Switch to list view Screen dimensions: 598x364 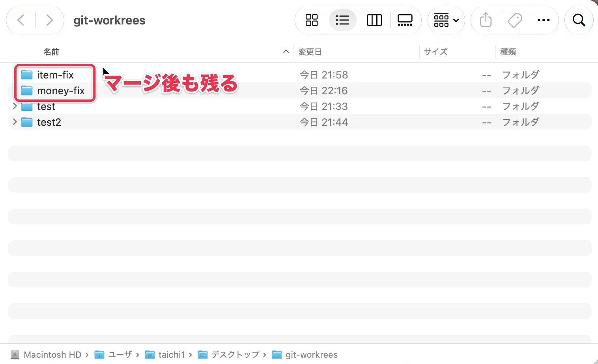[342, 20]
